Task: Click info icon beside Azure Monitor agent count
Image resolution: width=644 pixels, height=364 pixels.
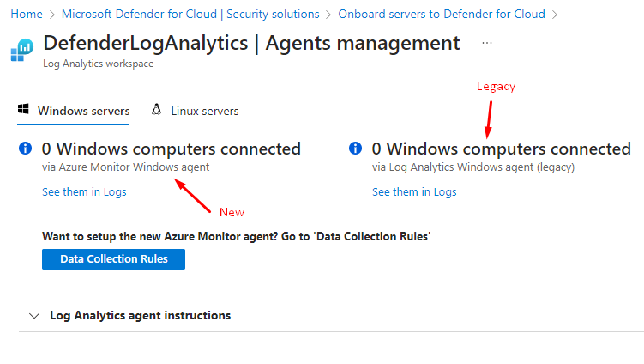Action: tap(25, 149)
